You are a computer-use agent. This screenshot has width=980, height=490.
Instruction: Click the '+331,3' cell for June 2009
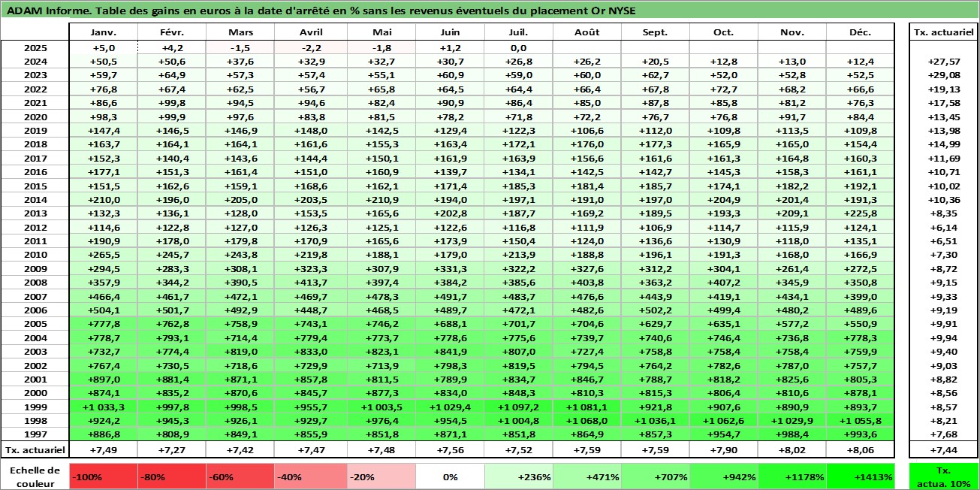point(450,269)
